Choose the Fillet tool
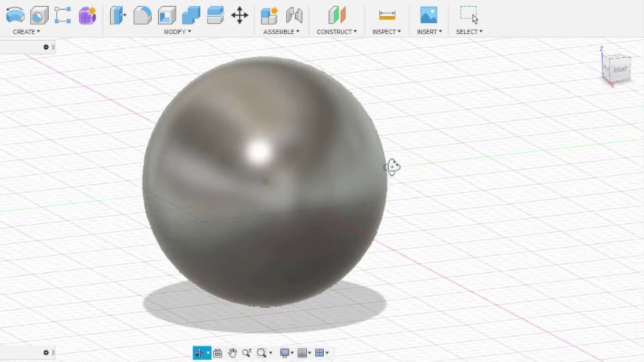This screenshot has width=644, height=362. [x=142, y=16]
